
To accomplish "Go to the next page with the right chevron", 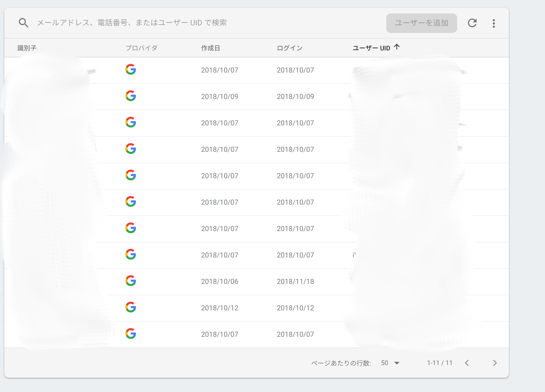I will pyautogui.click(x=495, y=363).
